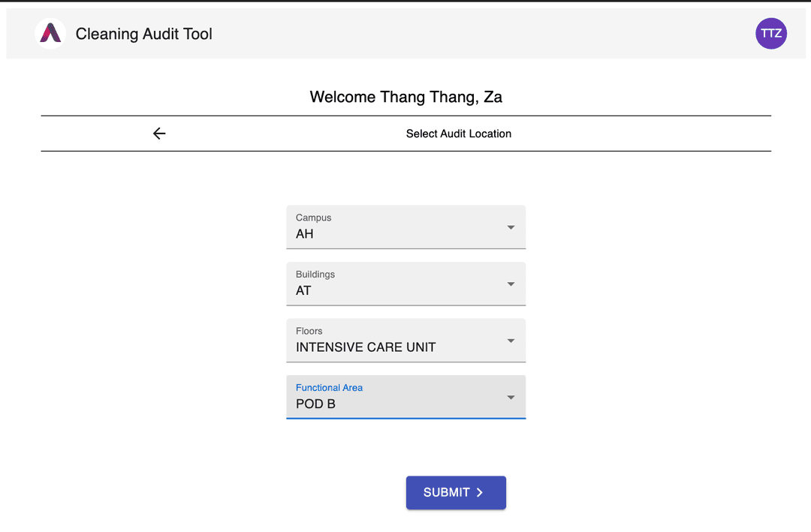Click the INTENSIVE CARE UNIT value text
811x532 pixels.
tap(366, 347)
